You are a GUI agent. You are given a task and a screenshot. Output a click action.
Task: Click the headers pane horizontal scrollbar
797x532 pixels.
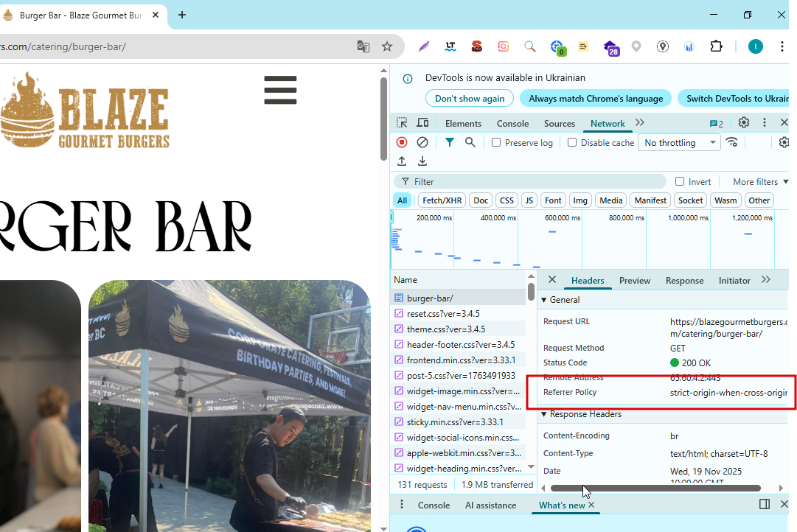pyautogui.click(x=655, y=489)
